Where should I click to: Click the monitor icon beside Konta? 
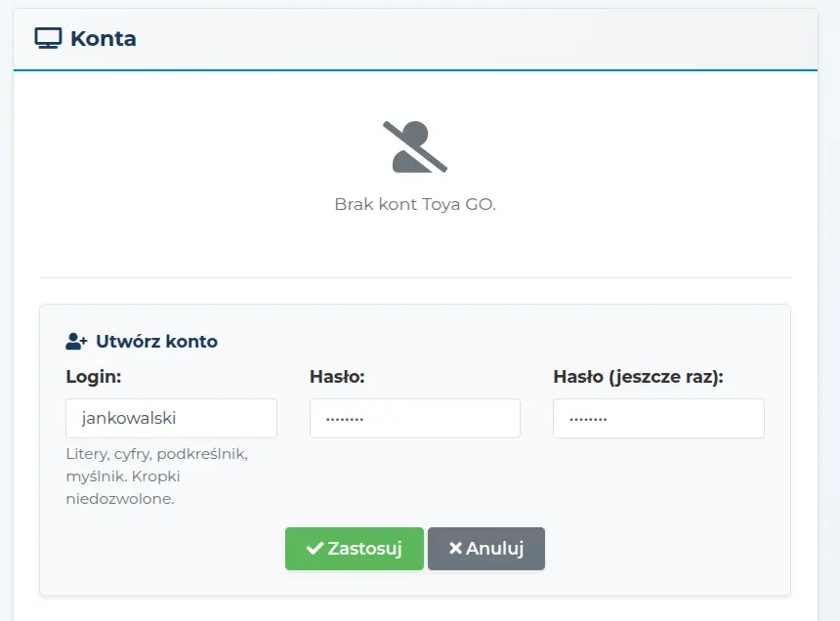48,39
